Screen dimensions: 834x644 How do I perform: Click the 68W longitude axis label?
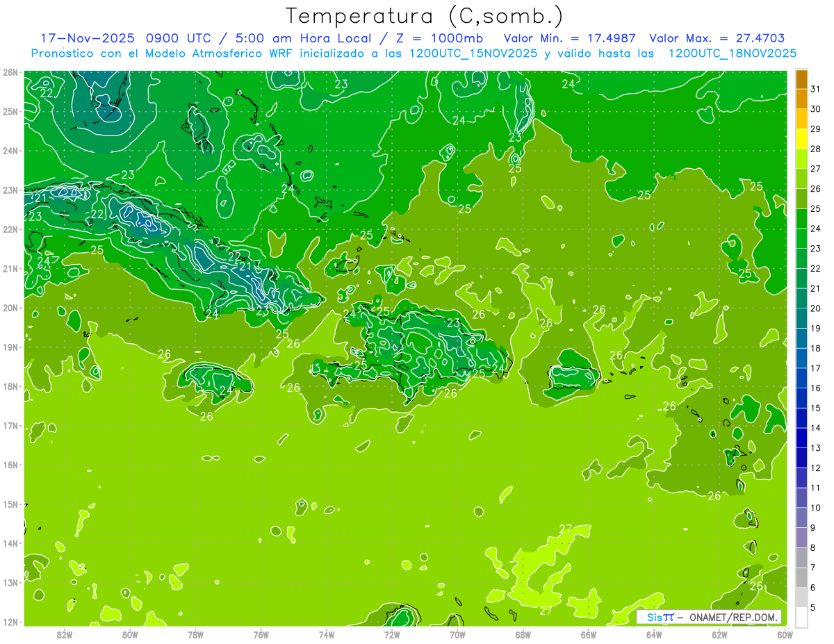click(523, 634)
